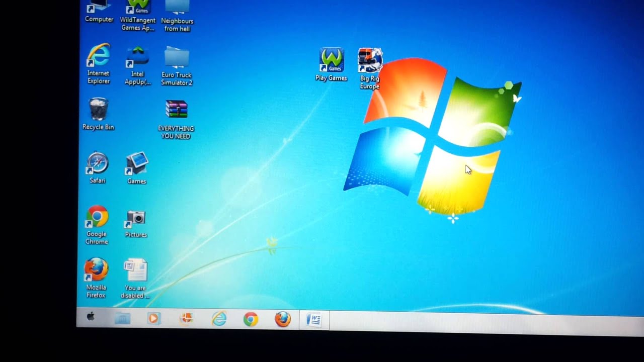
Task: Click the orange pinned taskbar icon
Action: click(187, 318)
